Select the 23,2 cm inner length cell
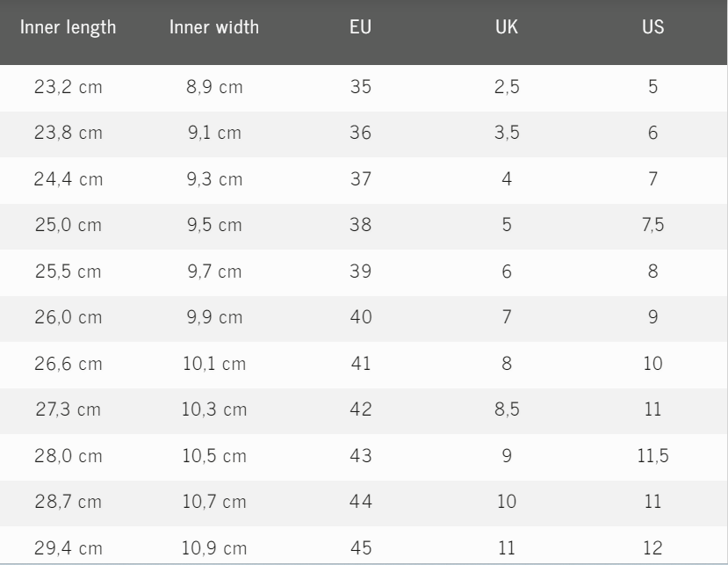 (x=68, y=88)
